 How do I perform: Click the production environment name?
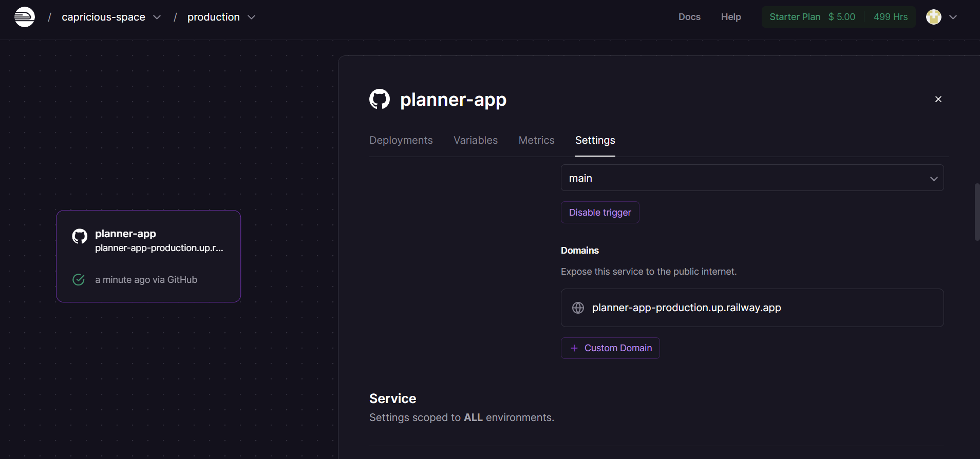[x=213, y=17]
